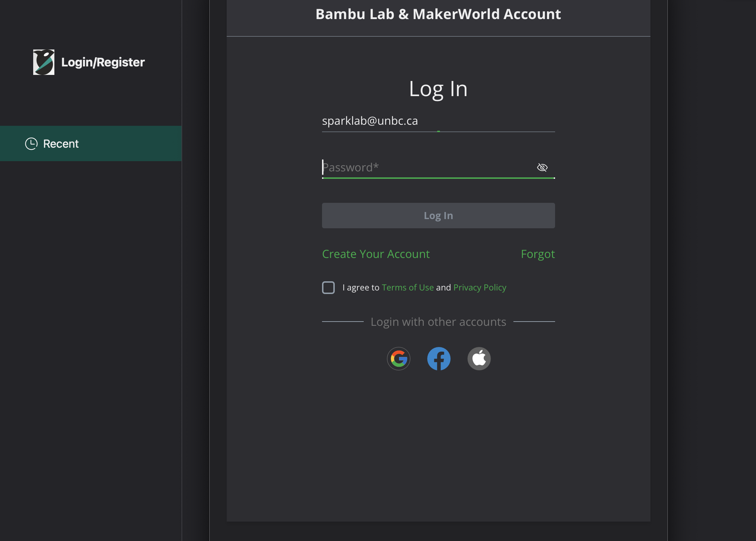Viewport: 756px width, 541px height.
Task: Click the clock icon beside Recent
Action: (31, 144)
